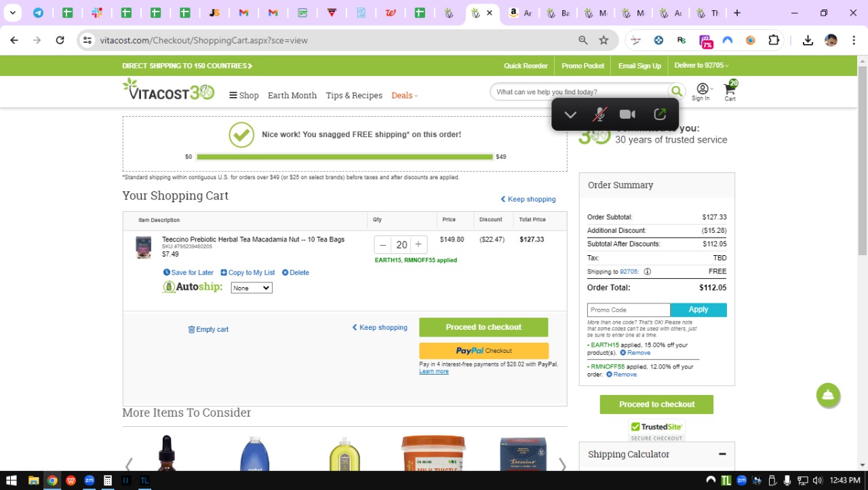Open the Chrome profile avatar
The width and height of the screenshot is (868, 490).
831,40
